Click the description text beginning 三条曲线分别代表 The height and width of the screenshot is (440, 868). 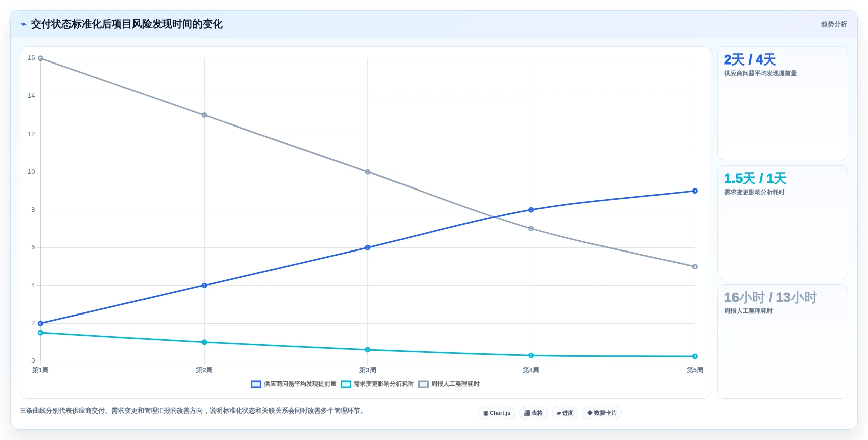click(x=192, y=411)
